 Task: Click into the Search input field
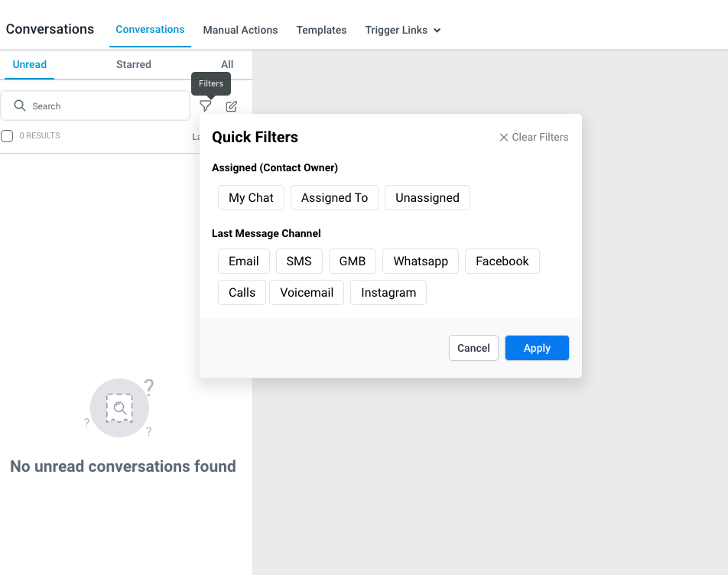click(107, 106)
